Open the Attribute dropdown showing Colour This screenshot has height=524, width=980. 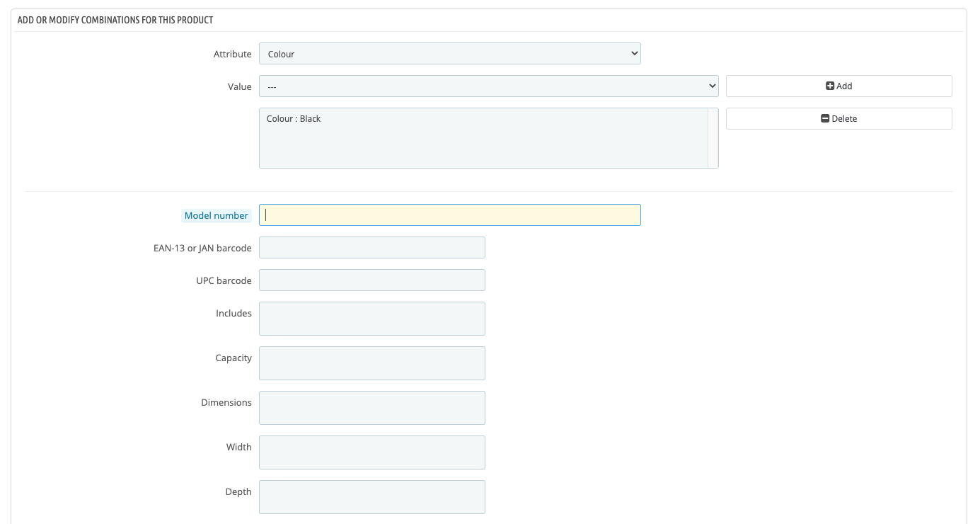pyautogui.click(x=449, y=54)
